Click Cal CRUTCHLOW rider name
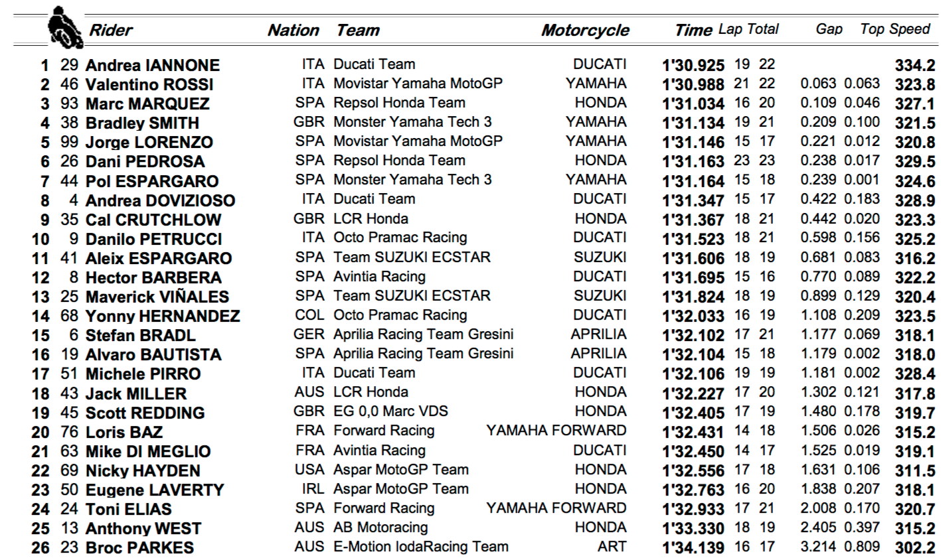Viewport: 941px width, 560px height. point(153,220)
